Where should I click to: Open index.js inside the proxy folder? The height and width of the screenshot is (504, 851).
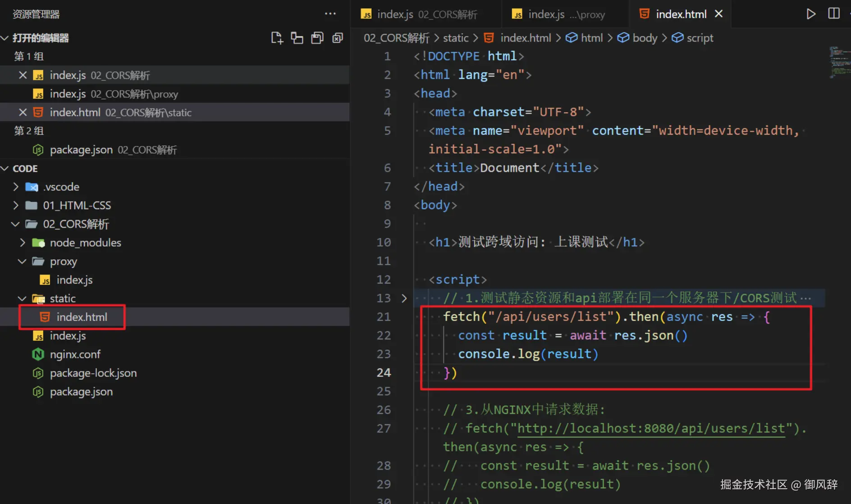point(175,280)
